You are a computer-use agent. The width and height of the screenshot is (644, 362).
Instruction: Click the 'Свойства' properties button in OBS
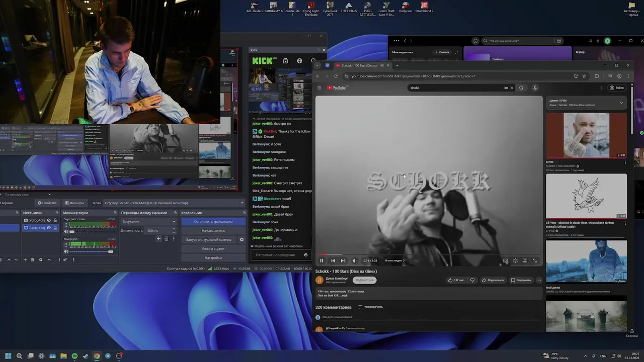[47, 203]
